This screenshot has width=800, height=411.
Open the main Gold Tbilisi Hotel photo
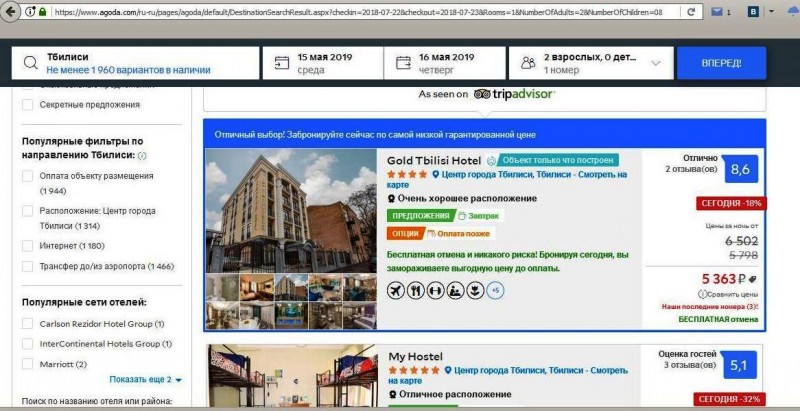291,211
